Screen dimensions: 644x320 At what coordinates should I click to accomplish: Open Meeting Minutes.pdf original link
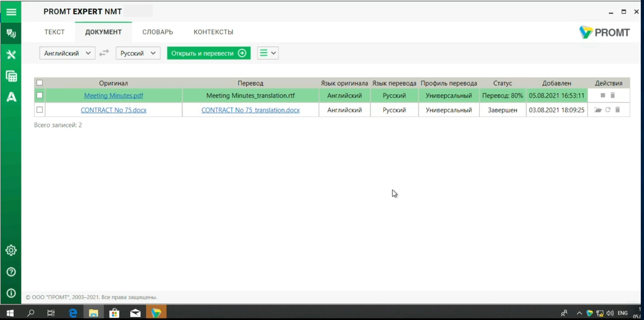[114, 95]
